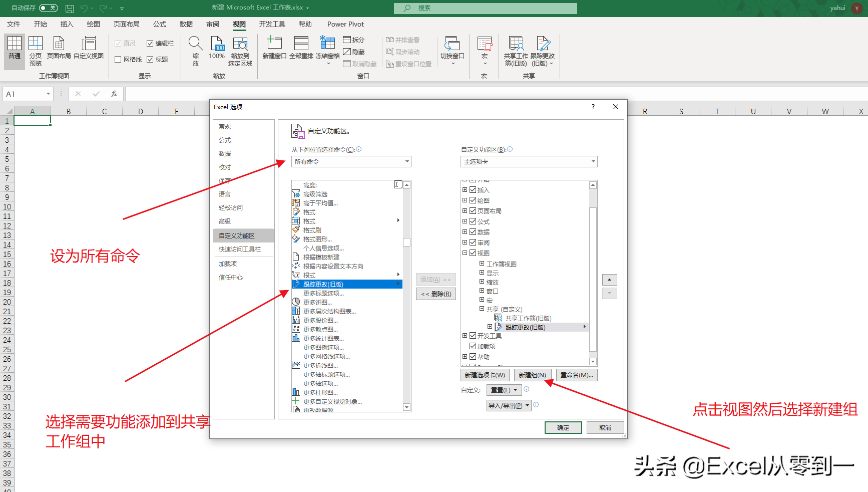868x492 pixels.
Task: Switch to the 公式 formulas ribbon tab
Action: (160, 24)
